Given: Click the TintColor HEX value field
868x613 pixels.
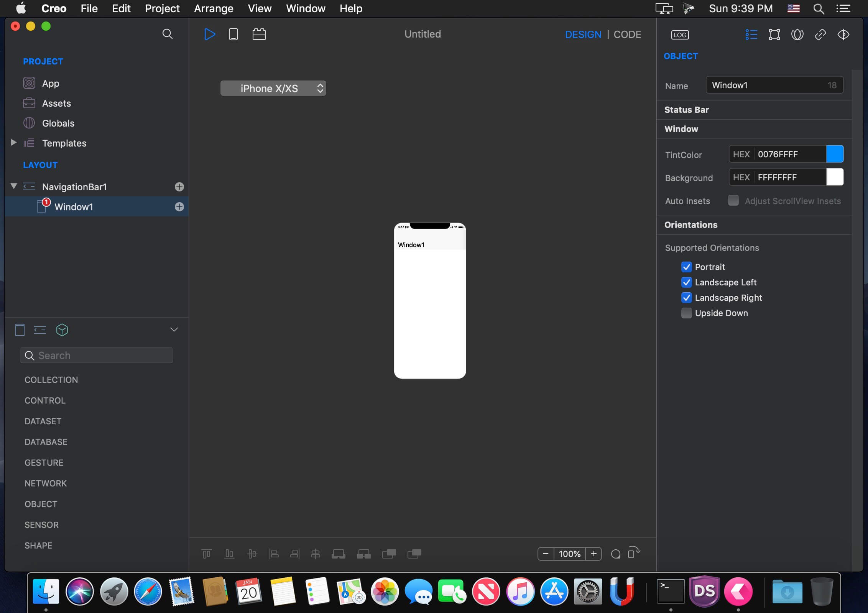Looking at the screenshot, I should click(790, 154).
